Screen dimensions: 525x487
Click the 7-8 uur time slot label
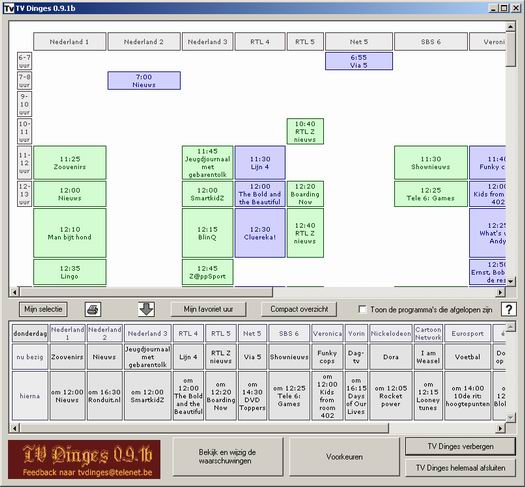click(x=24, y=81)
